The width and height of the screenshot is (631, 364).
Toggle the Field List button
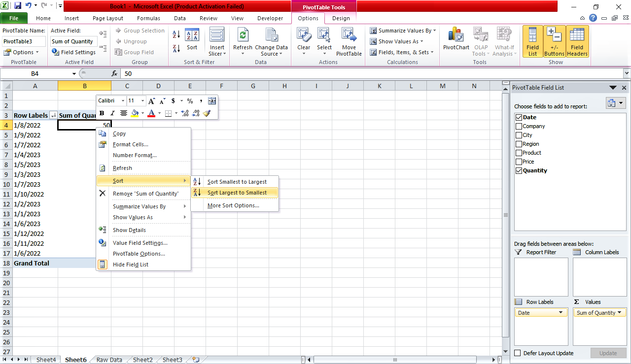tap(532, 42)
